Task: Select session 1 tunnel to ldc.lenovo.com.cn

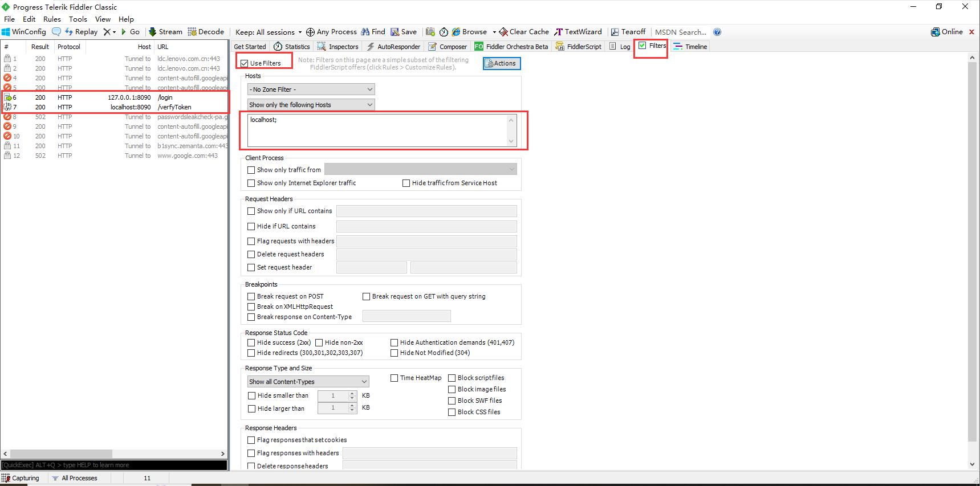Action: tap(115, 59)
